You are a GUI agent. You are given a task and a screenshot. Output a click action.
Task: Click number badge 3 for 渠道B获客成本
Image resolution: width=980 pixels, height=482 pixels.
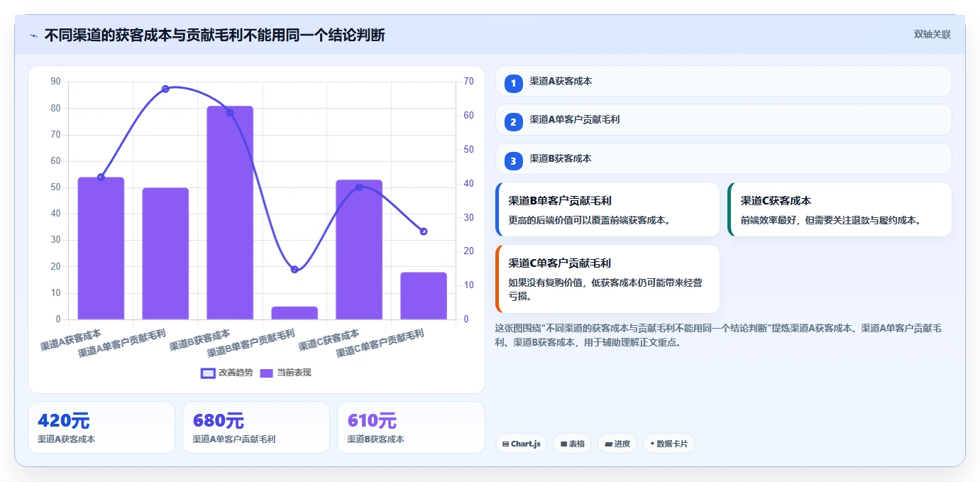click(513, 160)
